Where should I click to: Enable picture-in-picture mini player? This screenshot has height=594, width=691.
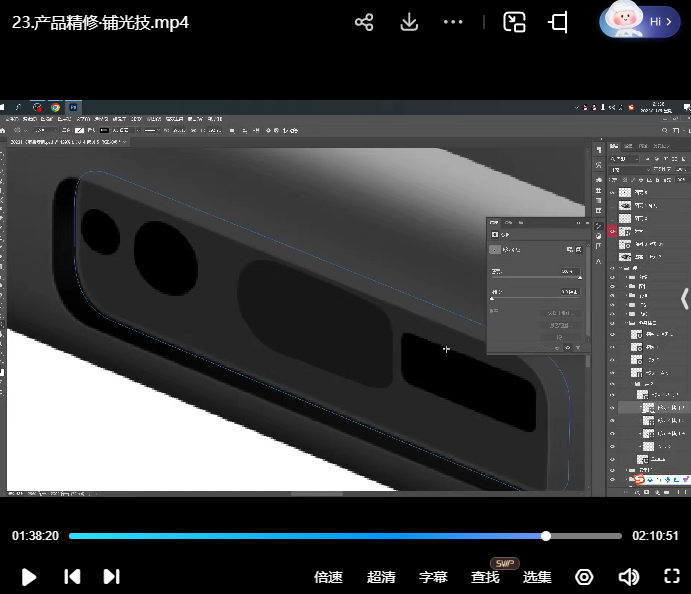click(x=514, y=23)
